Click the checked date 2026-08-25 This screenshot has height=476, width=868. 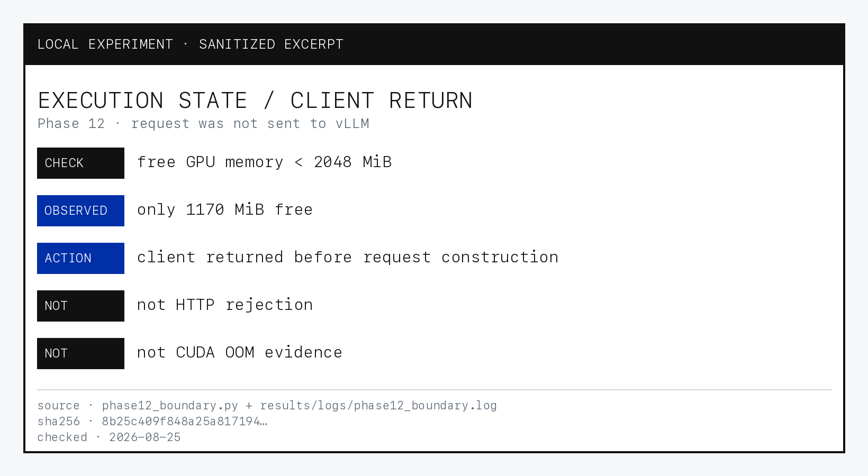(145, 437)
